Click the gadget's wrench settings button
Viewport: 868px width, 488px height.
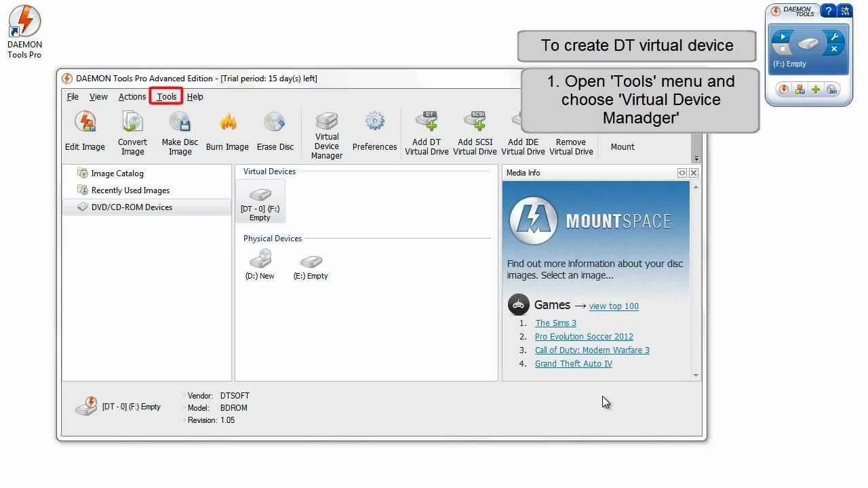click(835, 37)
